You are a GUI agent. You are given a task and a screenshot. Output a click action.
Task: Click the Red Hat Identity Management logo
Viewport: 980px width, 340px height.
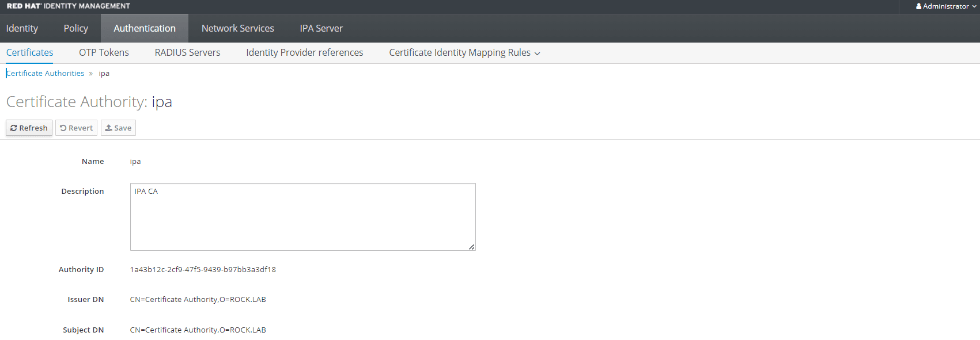click(x=68, y=6)
